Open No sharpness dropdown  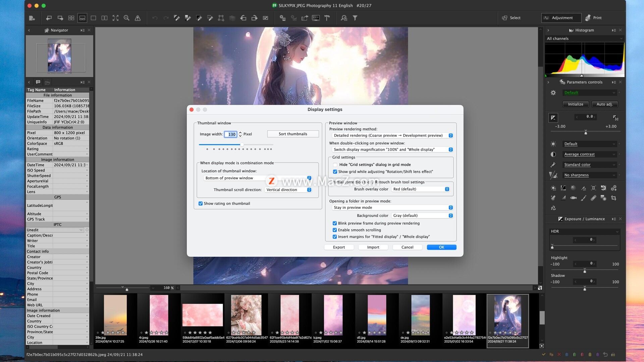pyautogui.click(x=590, y=175)
